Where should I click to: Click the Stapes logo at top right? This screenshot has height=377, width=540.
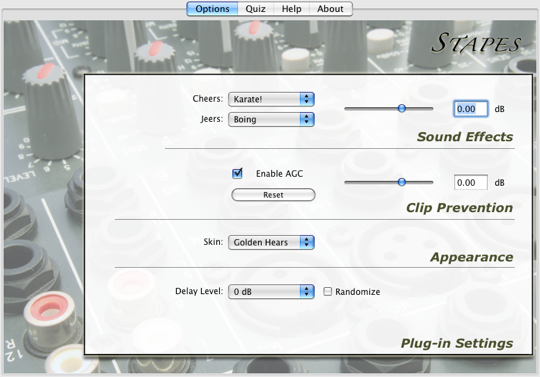[x=476, y=43]
